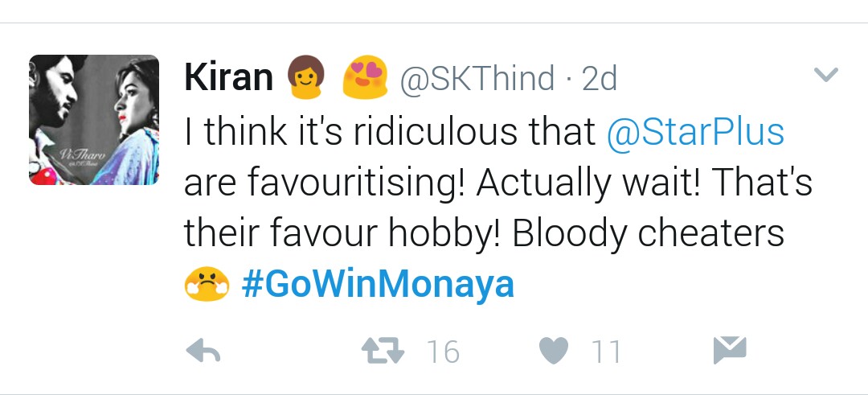This screenshot has height=395, width=868.
Task: Retweet this tweet using the arrows icon
Action: 384,352
